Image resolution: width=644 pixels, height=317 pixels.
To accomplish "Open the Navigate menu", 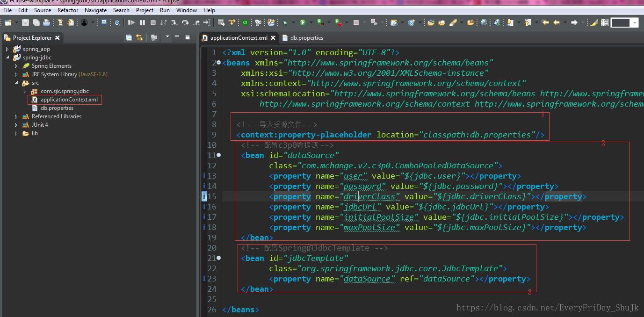I will pos(96,10).
